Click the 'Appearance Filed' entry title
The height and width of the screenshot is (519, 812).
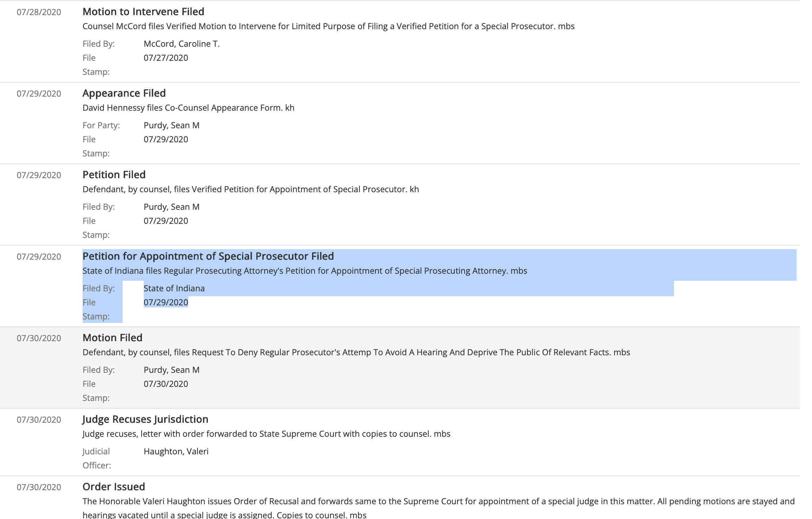[124, 93]
